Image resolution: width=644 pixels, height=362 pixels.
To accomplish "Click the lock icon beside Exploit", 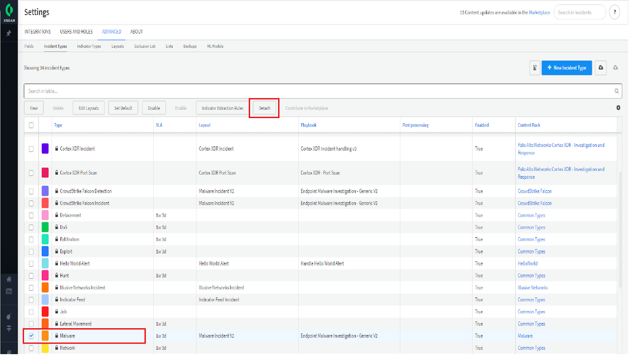I will pyautogui.click(x=57, y=251).
